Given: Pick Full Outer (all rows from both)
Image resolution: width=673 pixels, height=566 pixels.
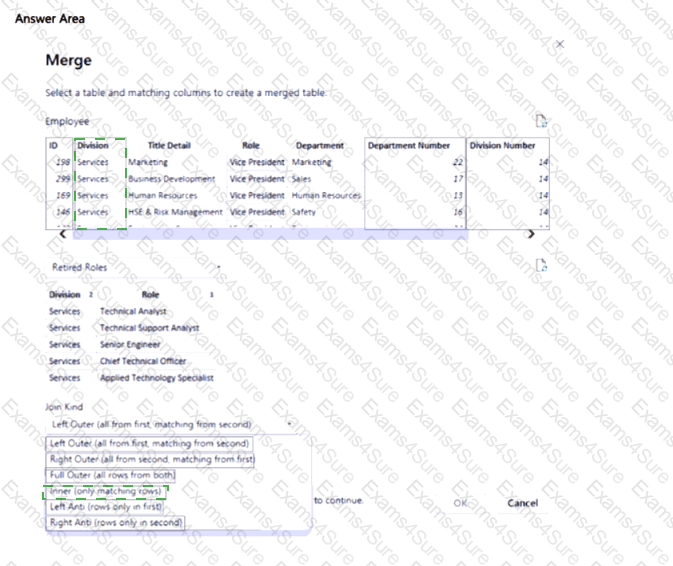Looking at the screenshot, I should click(x=112, y=474).
